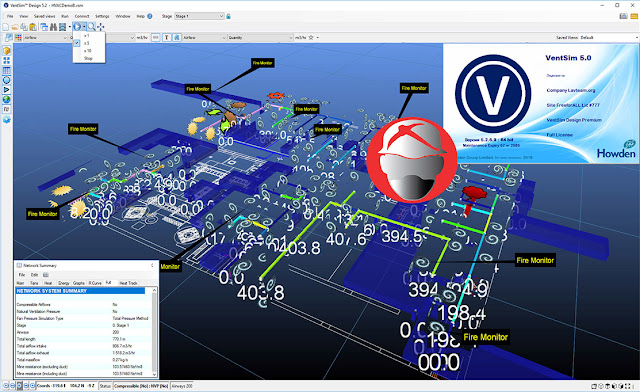Open the File menu
Image resolution: width=640 pixels, height=392 pixels.
coord(10,16)
